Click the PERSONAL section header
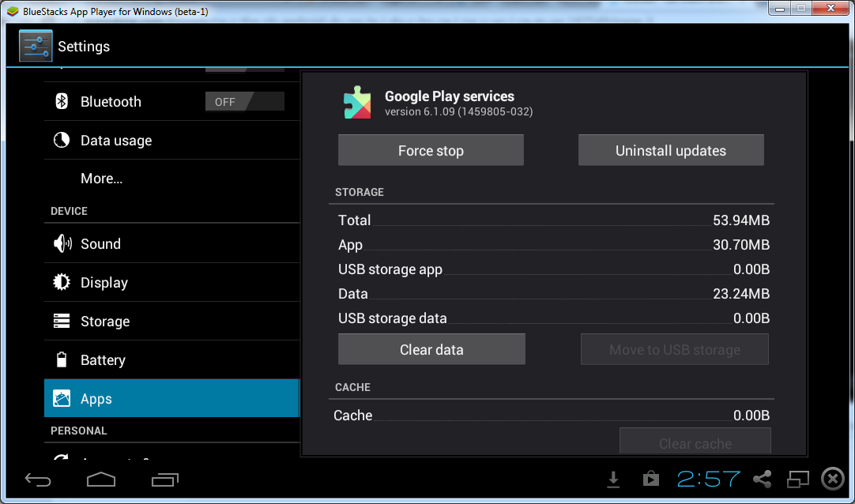Image resolution: width=855 pixels, height=504 pixels. tap(78, 431)
